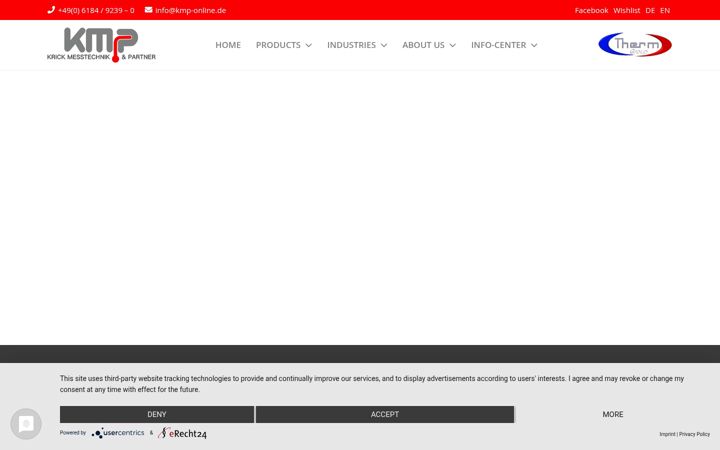Expand the Products dropdown chevron
The width and height of the screenshot is (720, 450).
(x=309, y=45)
